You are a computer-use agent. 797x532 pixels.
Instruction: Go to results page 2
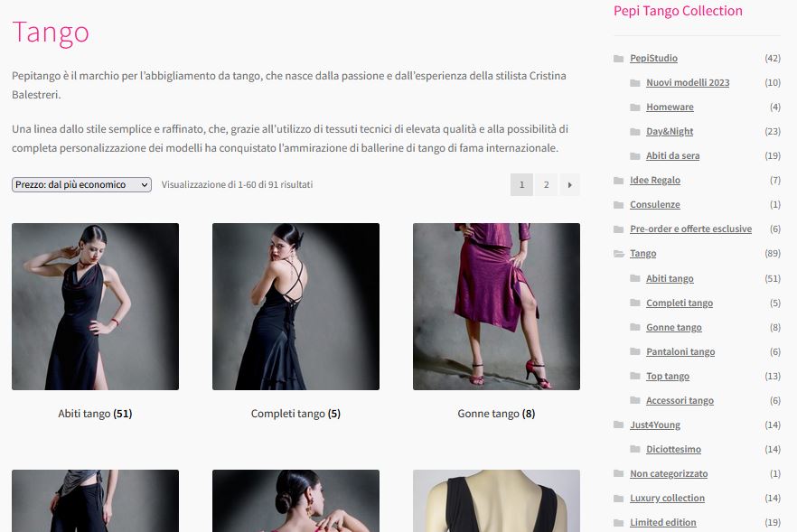[546, 185]
